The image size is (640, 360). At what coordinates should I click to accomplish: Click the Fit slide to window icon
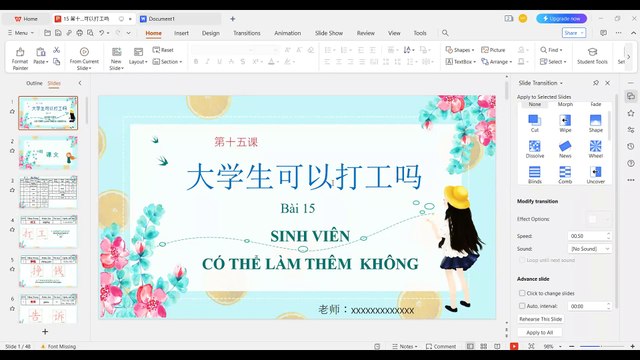click(x=531, y=346)
